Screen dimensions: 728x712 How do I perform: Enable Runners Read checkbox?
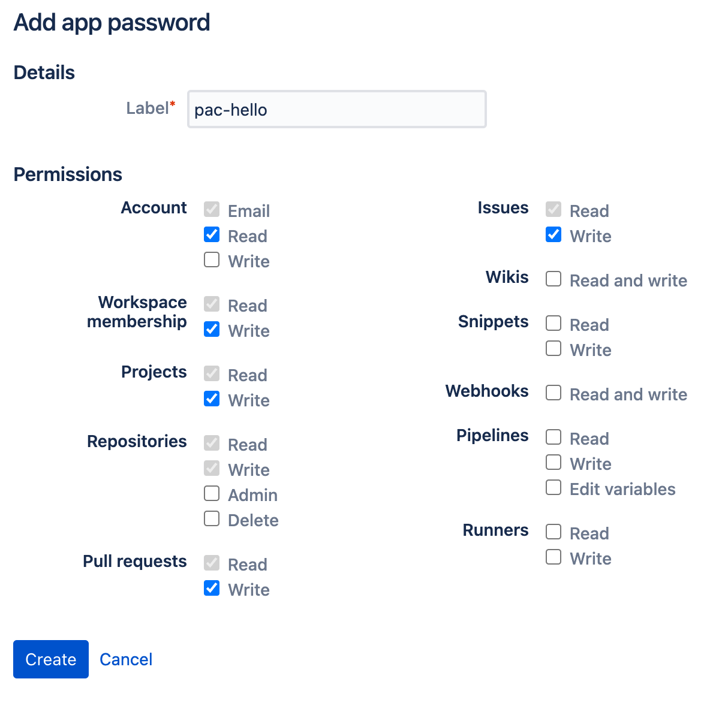553,532
